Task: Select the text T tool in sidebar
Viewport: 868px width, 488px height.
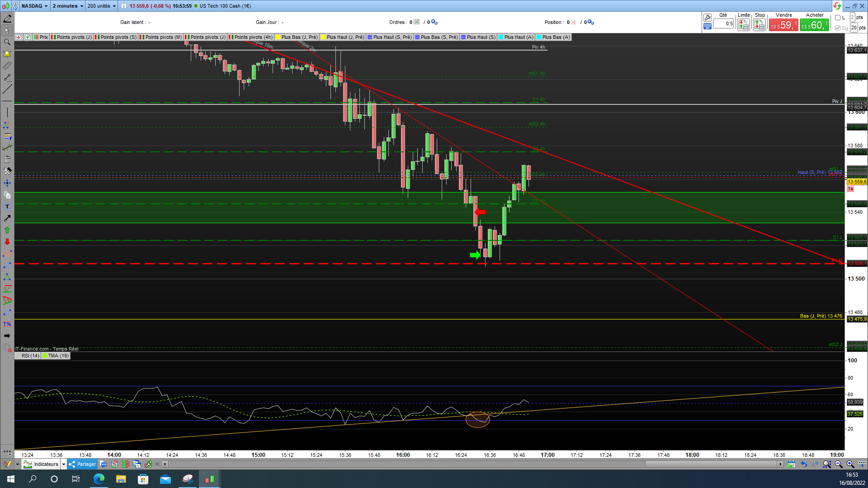Action: [x=7, y=206]
